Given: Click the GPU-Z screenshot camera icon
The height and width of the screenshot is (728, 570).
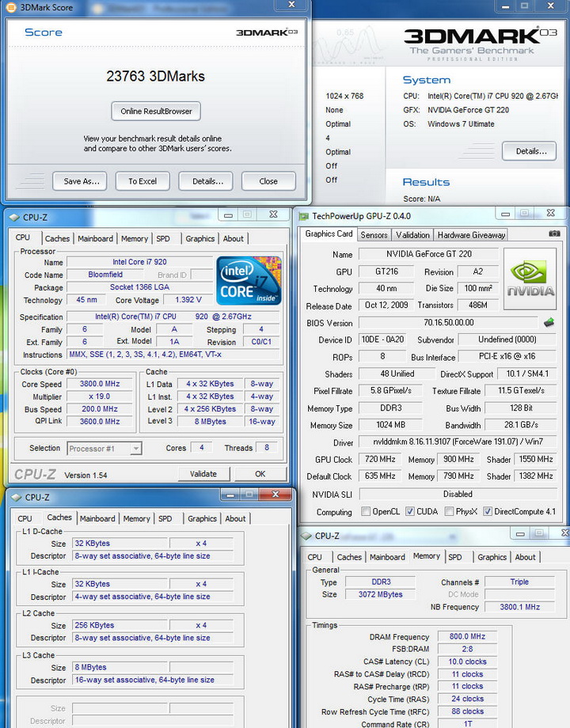Looking at the screenshot, I should [x=554, y=233].
